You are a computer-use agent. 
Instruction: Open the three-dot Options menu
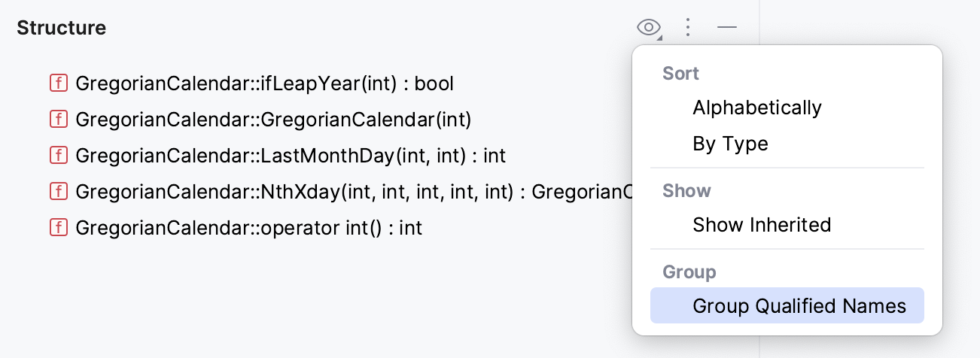[687, 28]
